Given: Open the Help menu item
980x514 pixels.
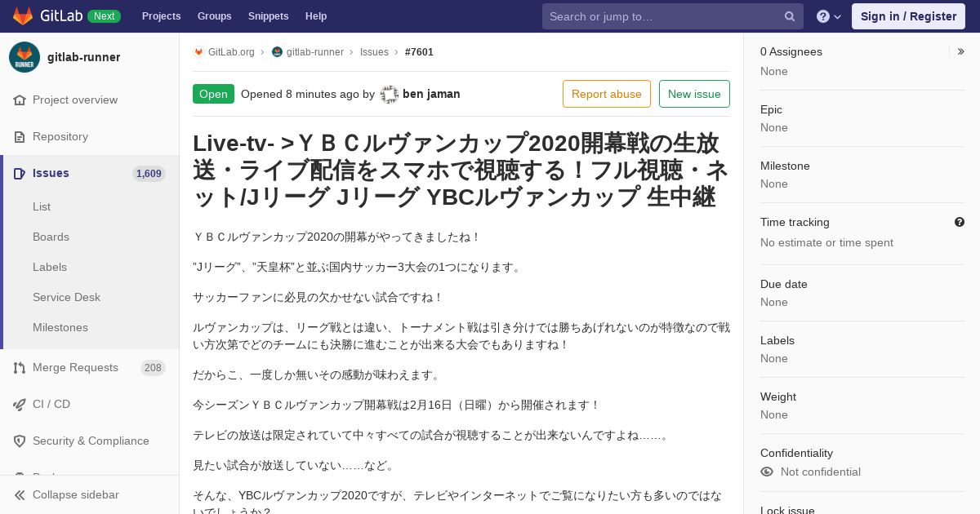Looking at the screenshot, I should 316,16.
